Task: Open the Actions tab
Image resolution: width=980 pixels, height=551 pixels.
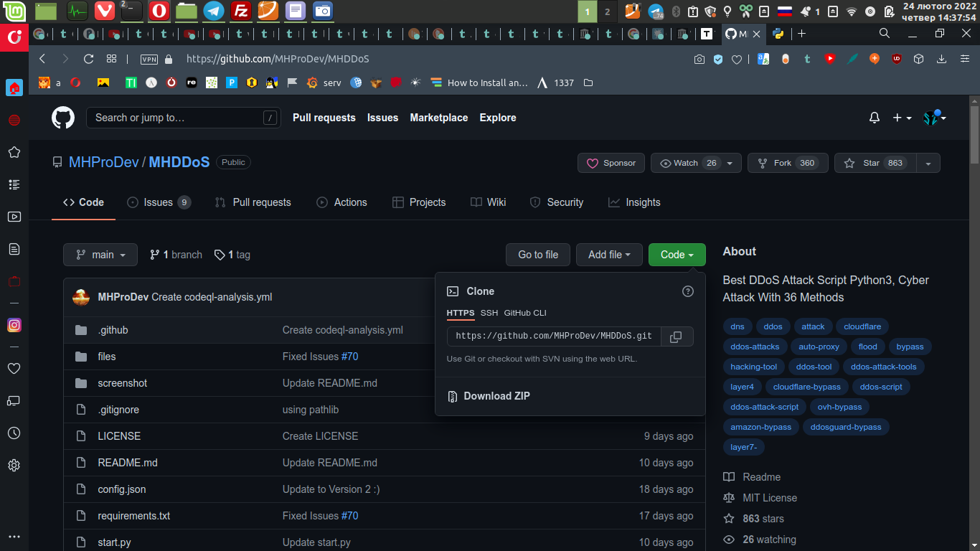Action: 341,202
